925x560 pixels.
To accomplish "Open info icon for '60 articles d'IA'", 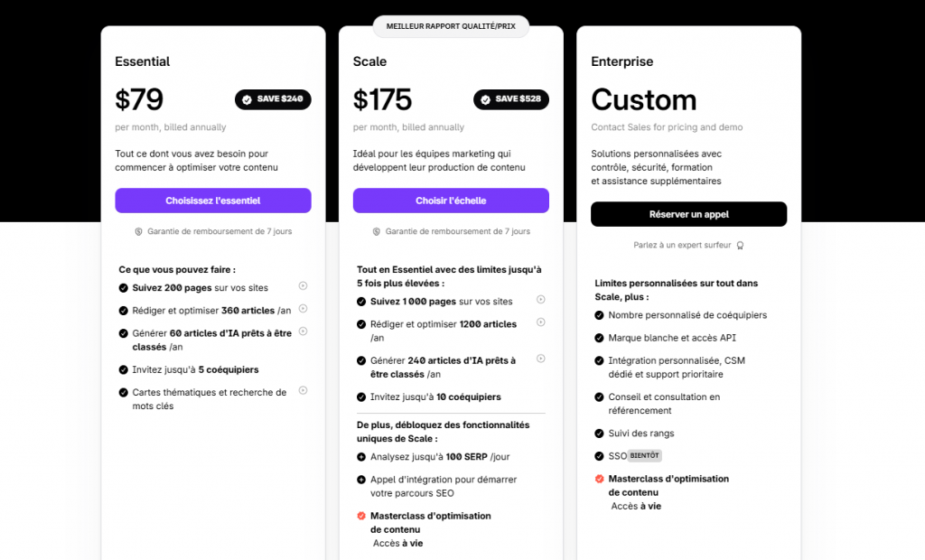I will 303,331.
